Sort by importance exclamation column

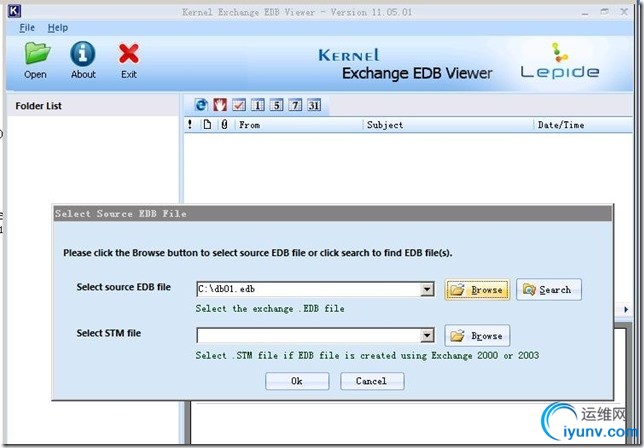click(x=190, y=124)
